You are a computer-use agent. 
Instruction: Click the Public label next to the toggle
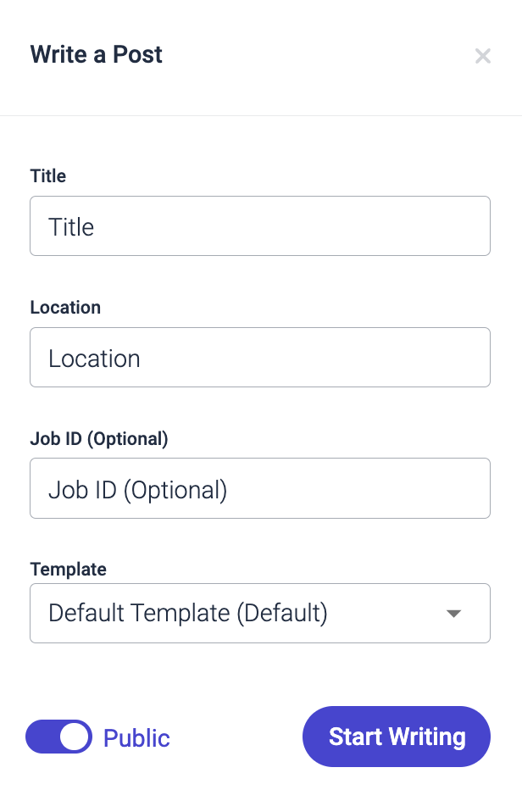point(136,737)
